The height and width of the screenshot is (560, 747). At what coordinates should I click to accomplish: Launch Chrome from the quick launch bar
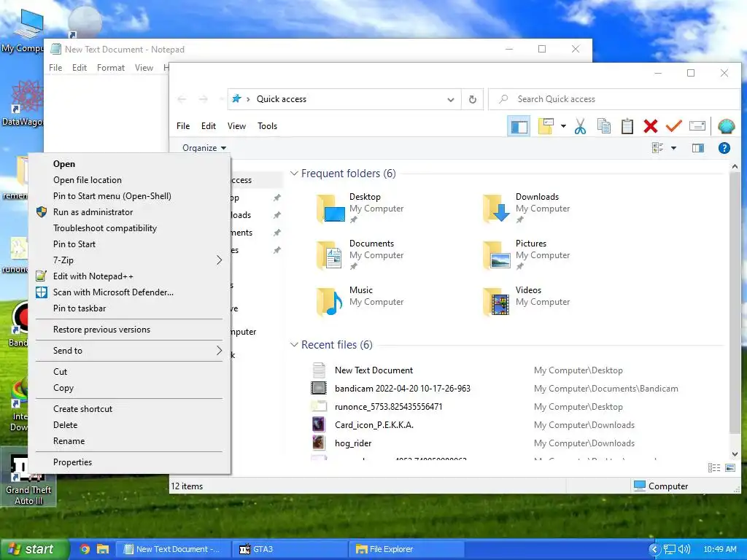[85, 549]
